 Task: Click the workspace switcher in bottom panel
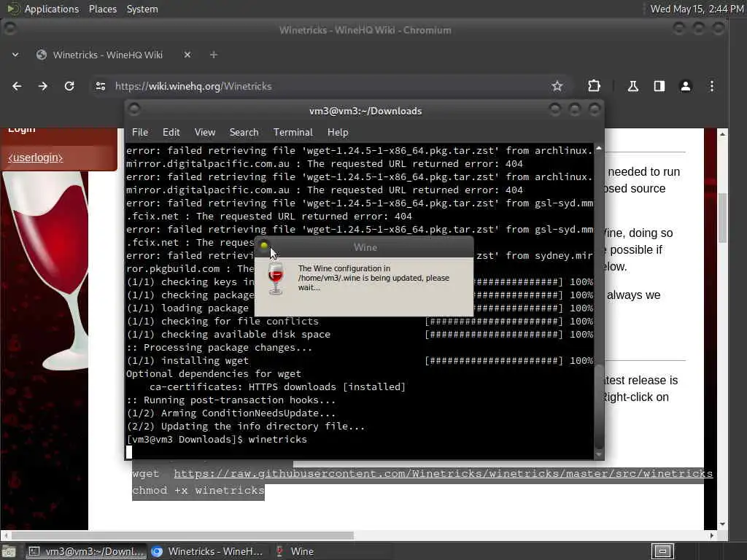coord(662,551)
